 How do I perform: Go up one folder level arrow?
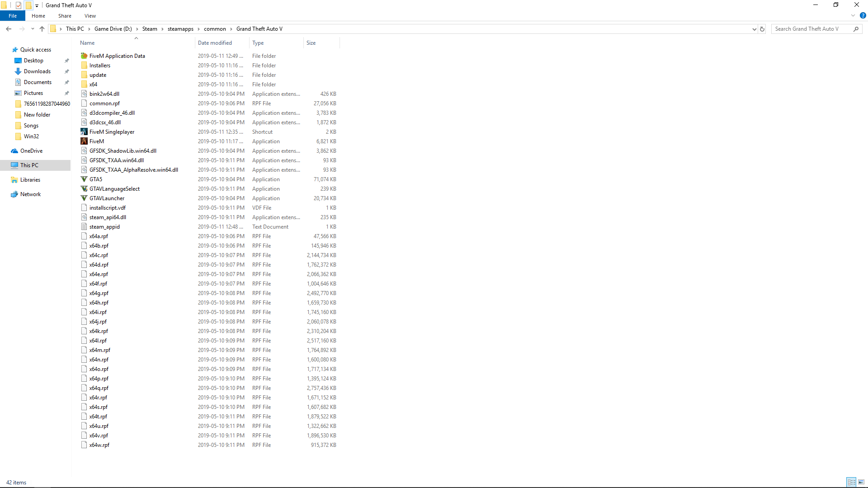42,29
